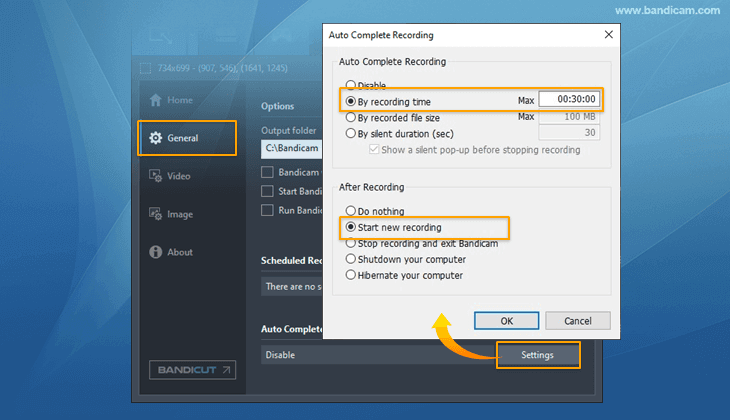Select Stop recording and exit Bandicam

351,243
